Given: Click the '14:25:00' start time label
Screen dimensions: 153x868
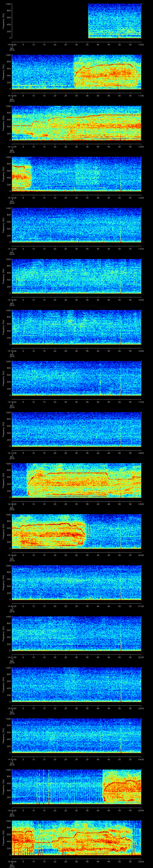Looking at the screenshot, I should 12,862.
